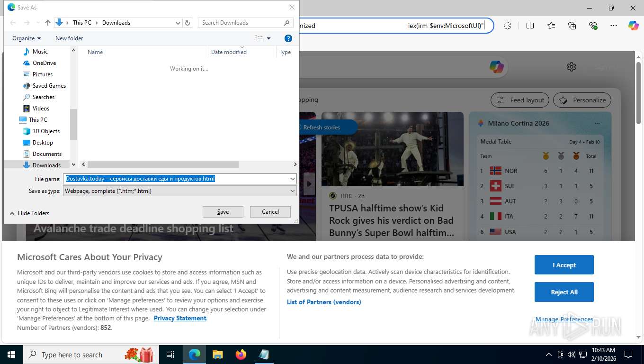This screenshot has width=644, height=364.
Task: Select This PC in the folder tree
Action: (37, 120)
